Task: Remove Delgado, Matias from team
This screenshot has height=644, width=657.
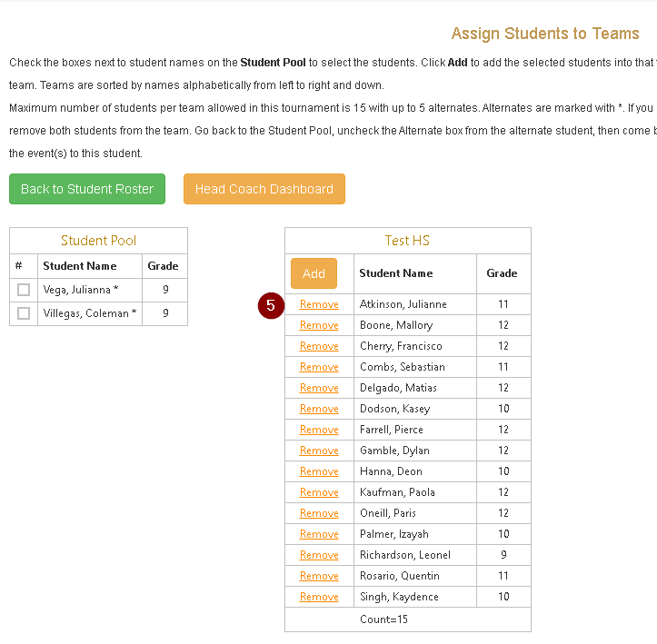Action: 319,388
